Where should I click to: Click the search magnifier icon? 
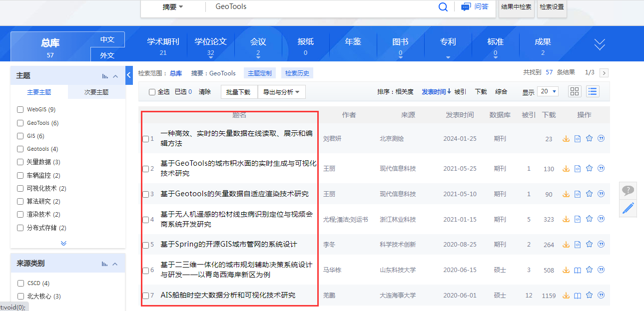coord(443,6)
